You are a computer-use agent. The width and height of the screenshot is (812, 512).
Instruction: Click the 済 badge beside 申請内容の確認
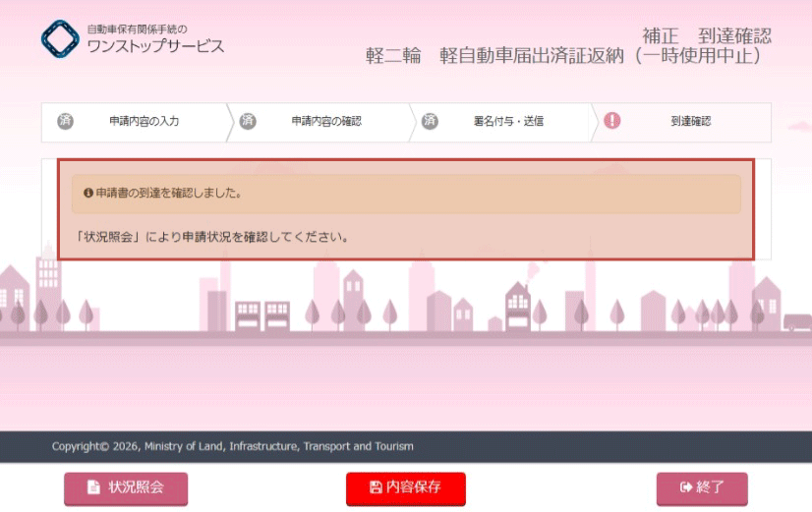pos(248,121)
